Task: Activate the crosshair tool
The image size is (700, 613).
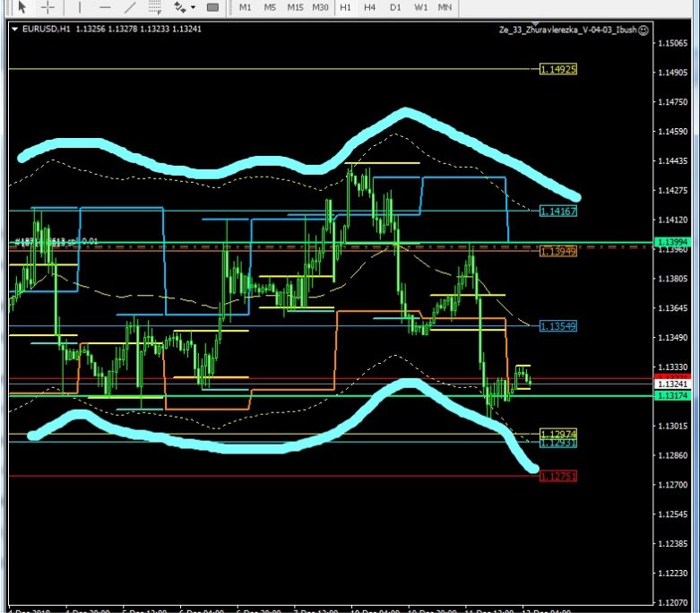Action: pyautogui.click(x=48, y=7)
